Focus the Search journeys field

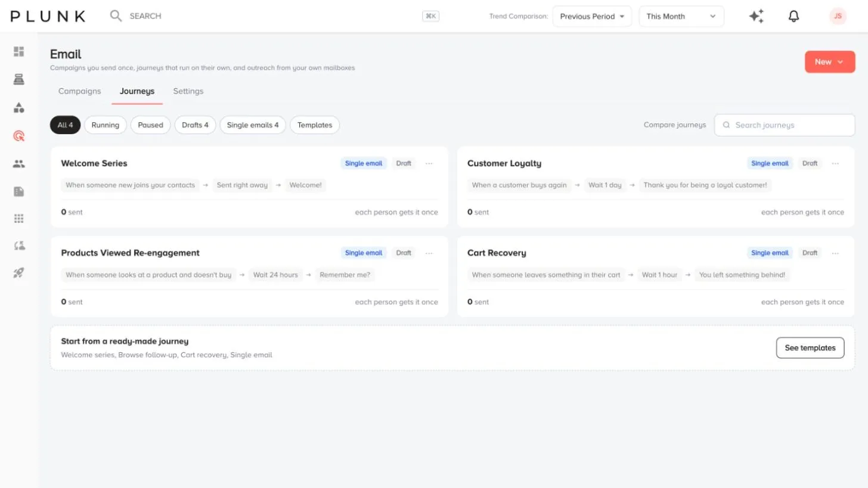(x=785, y=125)
